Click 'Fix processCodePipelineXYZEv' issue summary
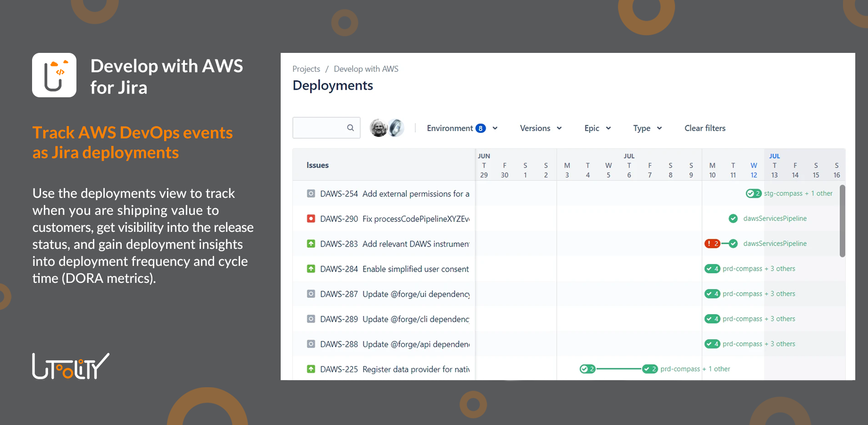Viewport: 868px width, 425px height. 416,219
